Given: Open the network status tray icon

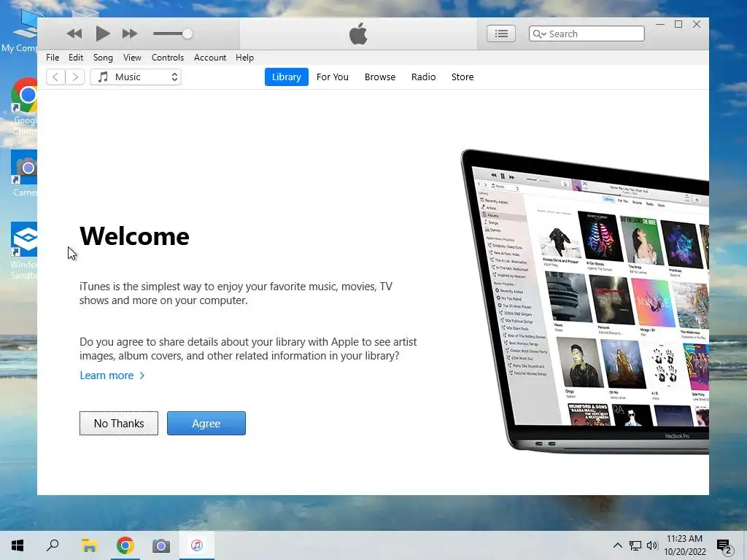Looking at the screenshot, I should tap(635, 545).
